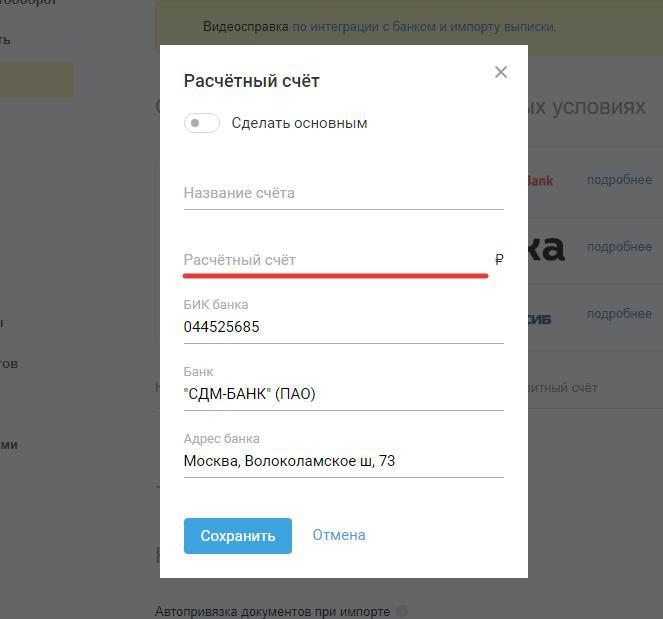Screen dimensions: 663x619
Task: Open подробнее beside the СИБ logo
Action: coord(619,314)
